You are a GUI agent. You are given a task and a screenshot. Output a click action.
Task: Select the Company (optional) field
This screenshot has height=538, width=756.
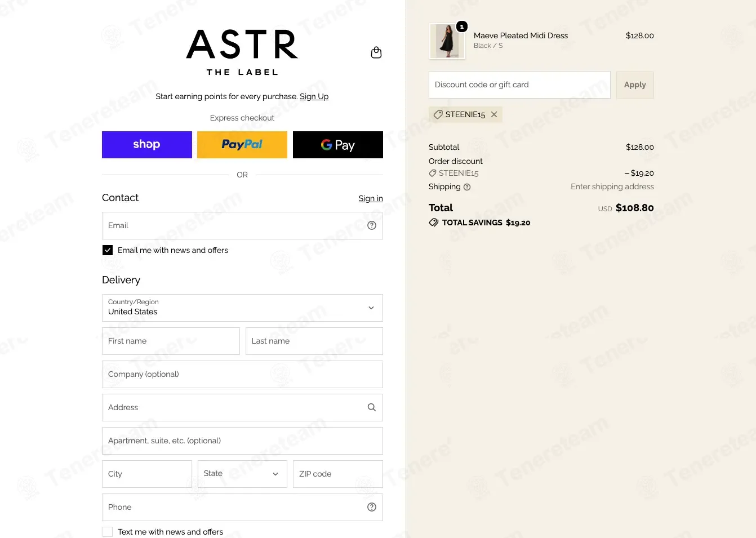pyautogui.click(x=242, y=374)
